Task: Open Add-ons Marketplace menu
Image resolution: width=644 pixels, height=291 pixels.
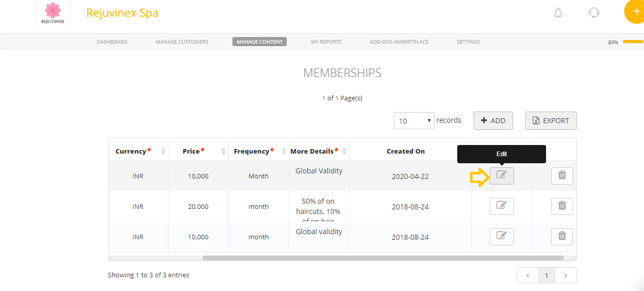Action: [x=399, y=42]
